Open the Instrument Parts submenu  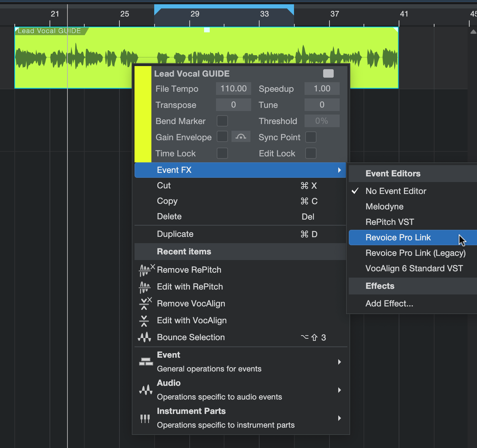(339, 418)
